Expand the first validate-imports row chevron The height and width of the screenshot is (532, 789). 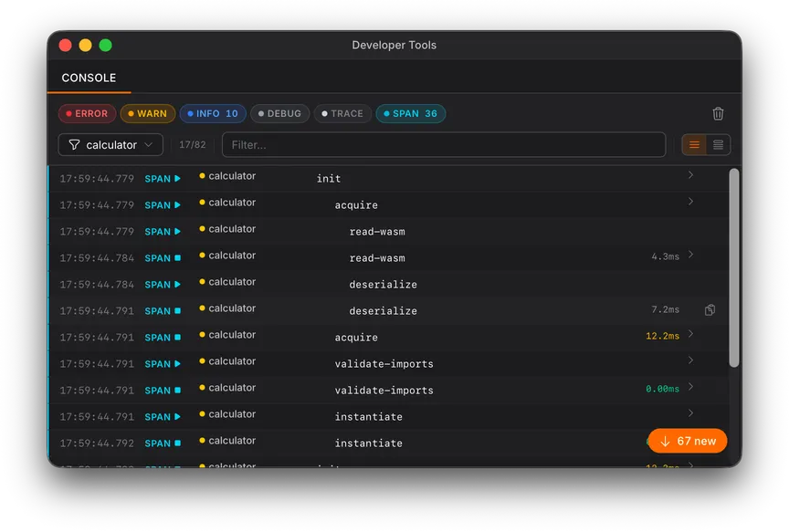coord(691,360)
